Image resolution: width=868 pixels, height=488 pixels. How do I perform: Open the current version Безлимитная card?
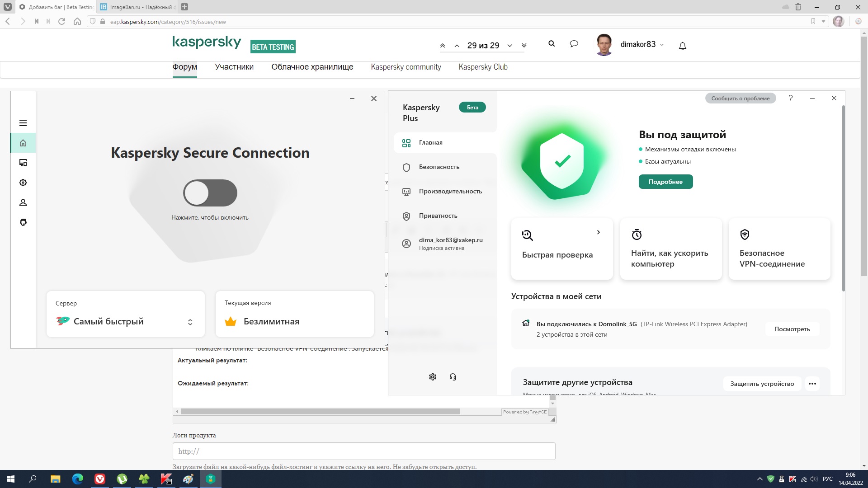tap(295, 314)
